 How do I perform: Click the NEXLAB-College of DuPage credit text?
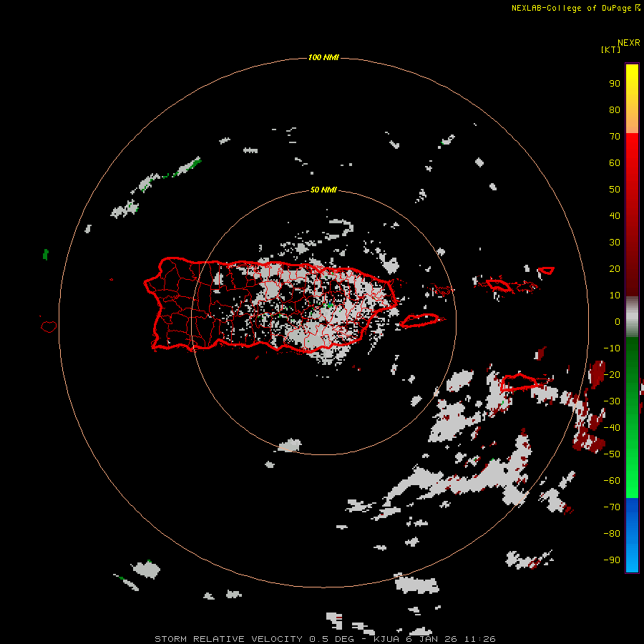576,8
